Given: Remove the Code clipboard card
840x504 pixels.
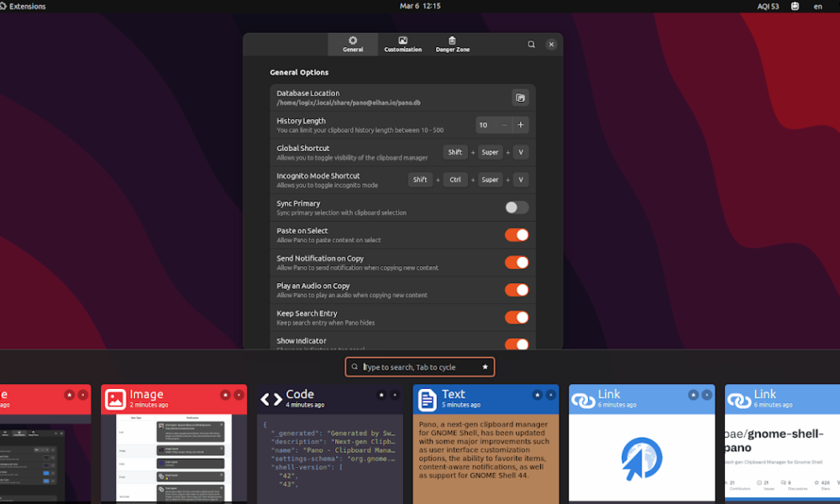Looking at the screenshot, I should 395,395.
